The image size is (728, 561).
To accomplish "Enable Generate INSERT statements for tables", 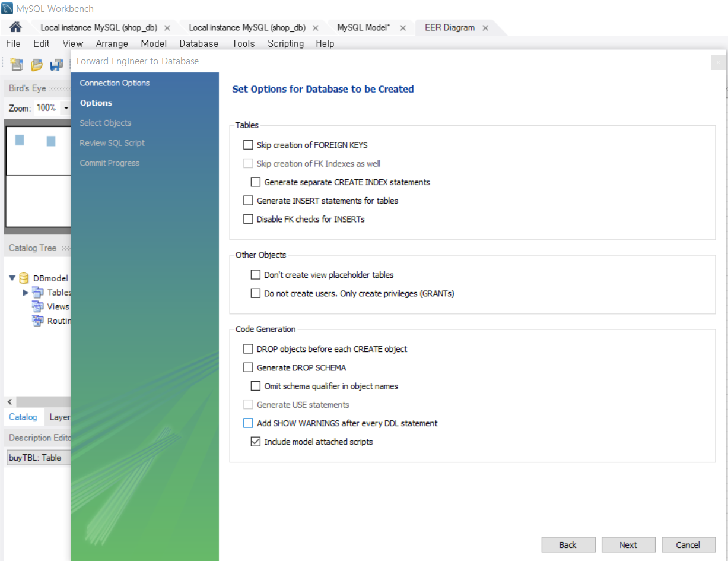I will (x=248, y=201).
